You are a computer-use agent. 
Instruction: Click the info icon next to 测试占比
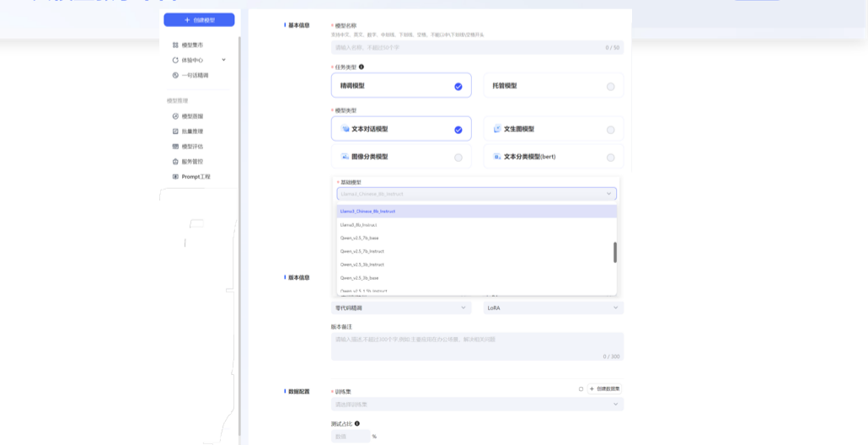click(x=357, y=423)
